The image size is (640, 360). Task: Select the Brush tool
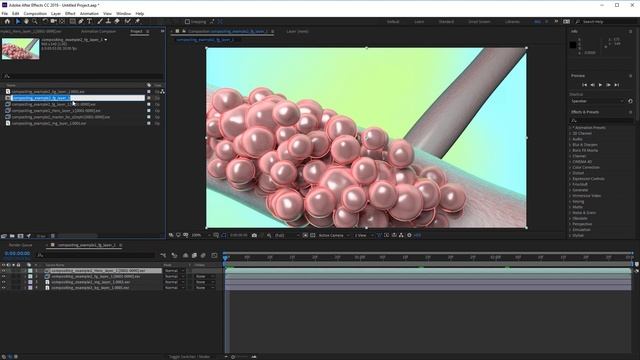[100, 21]
